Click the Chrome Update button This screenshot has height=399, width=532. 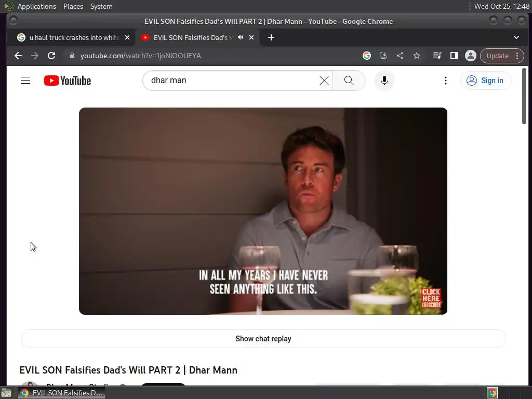tap(497, 56)
